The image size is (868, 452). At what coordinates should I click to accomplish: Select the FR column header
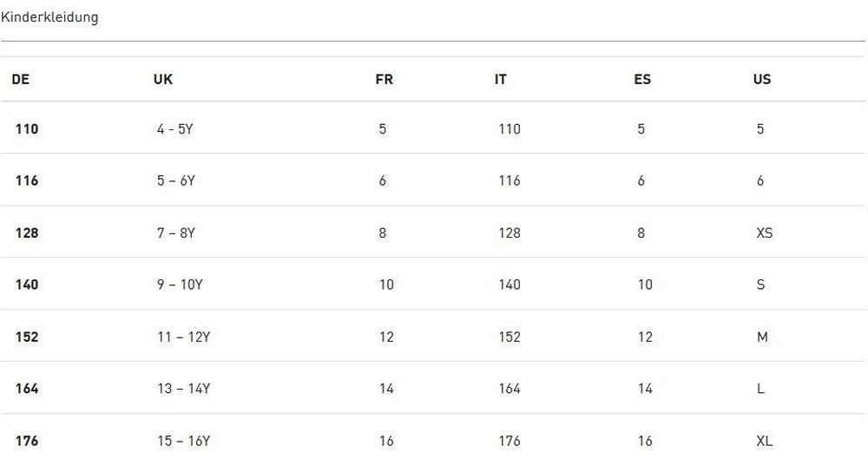384,79
